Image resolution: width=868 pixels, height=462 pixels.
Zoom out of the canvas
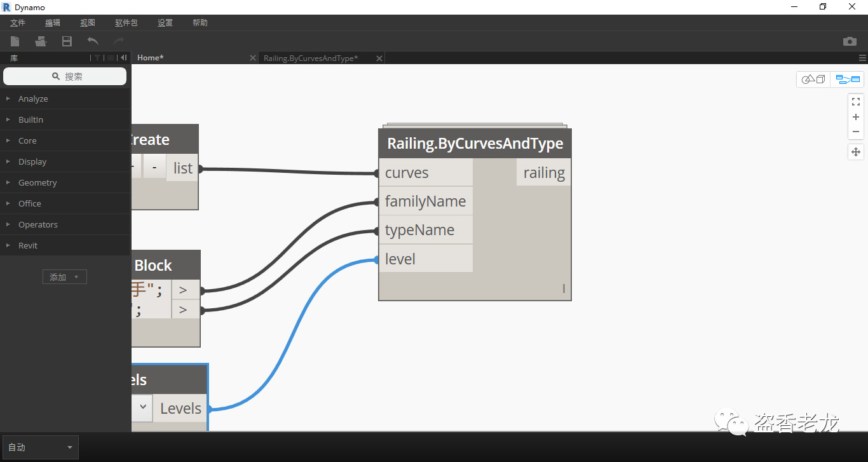tap(856, 132)
